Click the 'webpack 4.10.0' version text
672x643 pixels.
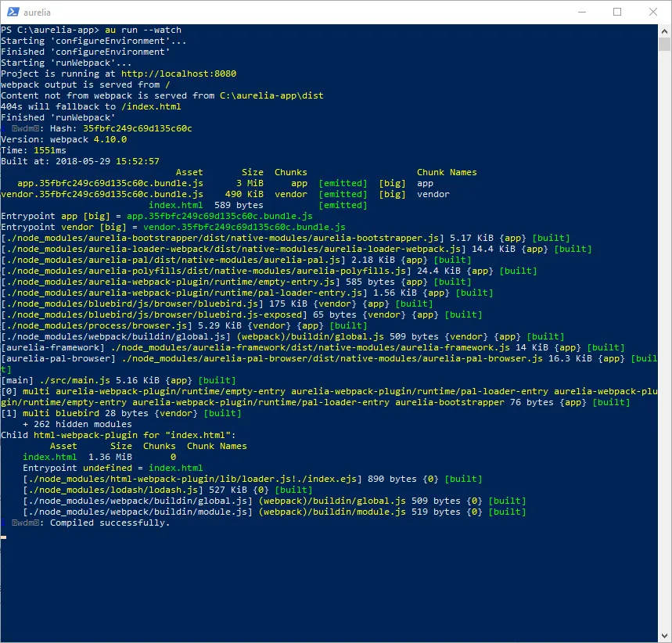[88, 140]
